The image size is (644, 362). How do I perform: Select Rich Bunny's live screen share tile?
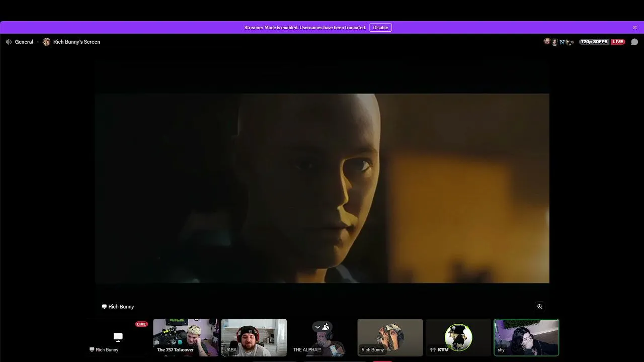pos(118,337)
